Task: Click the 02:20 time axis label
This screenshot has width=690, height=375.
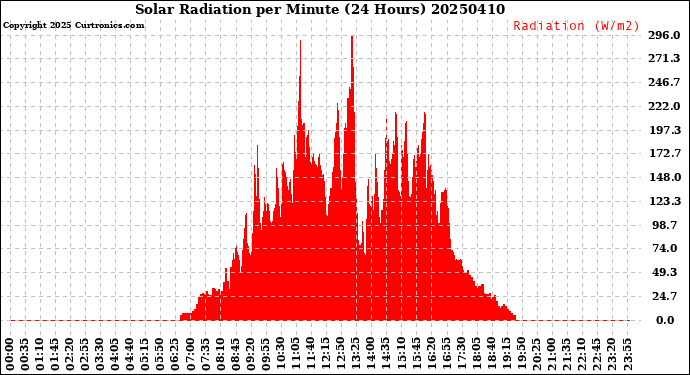Action: (x=70, y=355)
